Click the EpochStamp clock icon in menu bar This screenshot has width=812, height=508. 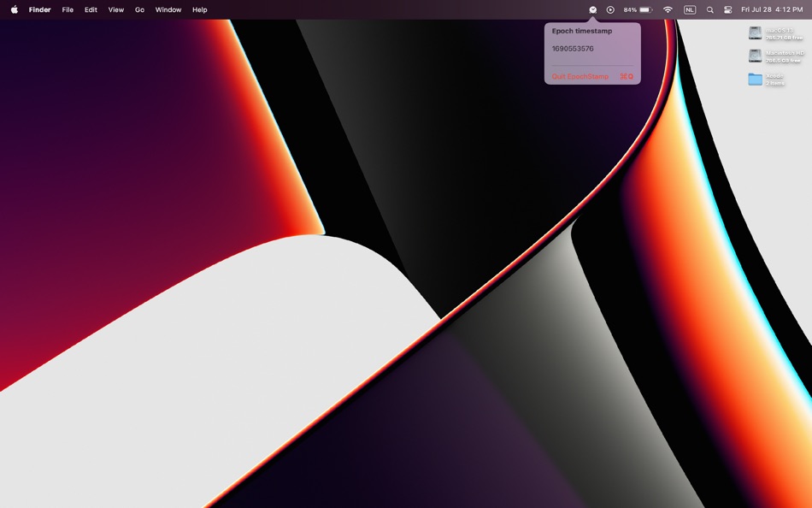pyautogui.click(x=593, y=10)
